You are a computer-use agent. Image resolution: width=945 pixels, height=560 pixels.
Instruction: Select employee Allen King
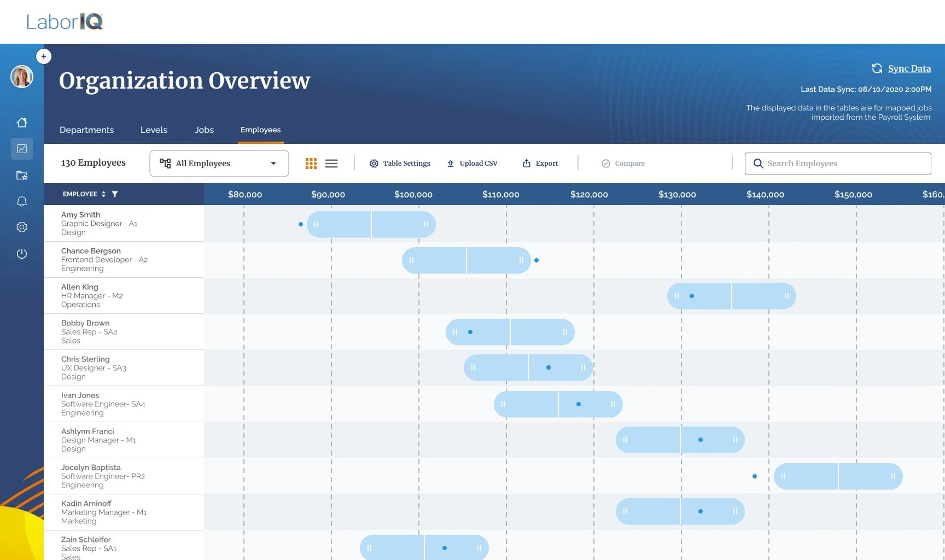124,296
